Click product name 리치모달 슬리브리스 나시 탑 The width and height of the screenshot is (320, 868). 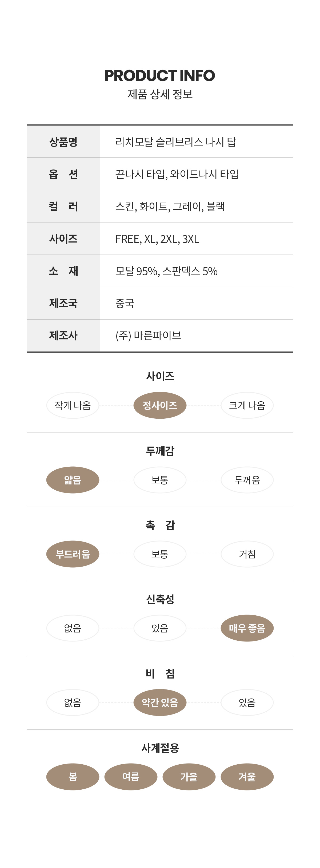176,142
